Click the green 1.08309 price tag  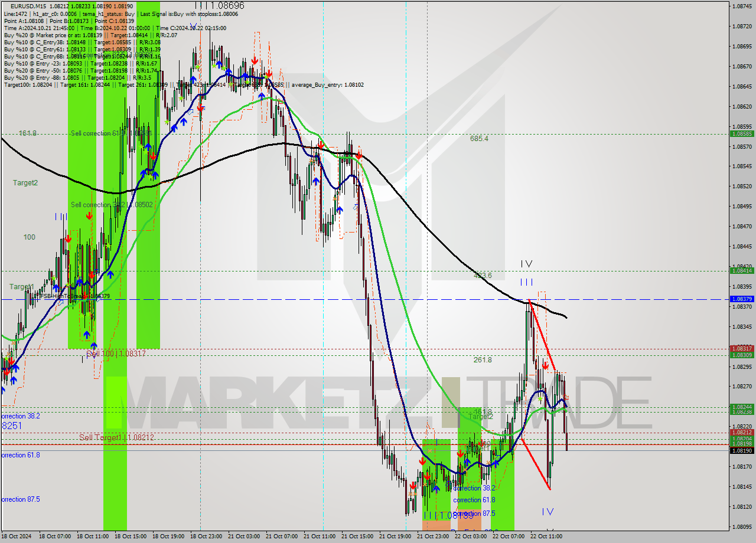742,355
